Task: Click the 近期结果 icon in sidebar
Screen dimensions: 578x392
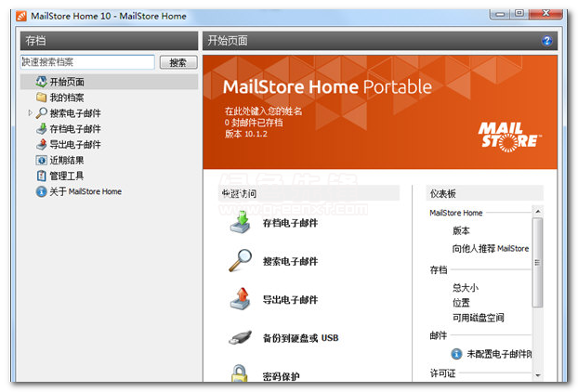Action: pyautogui.click(x=41, y=161)
